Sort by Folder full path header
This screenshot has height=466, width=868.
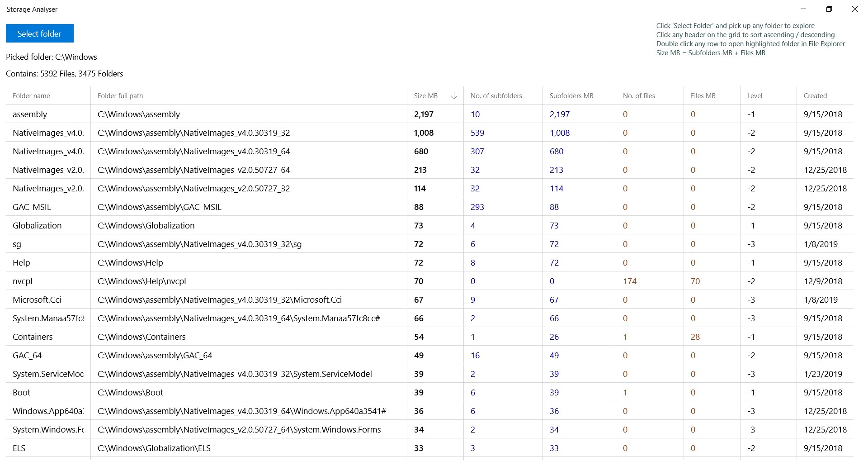(x=120, y=96)
